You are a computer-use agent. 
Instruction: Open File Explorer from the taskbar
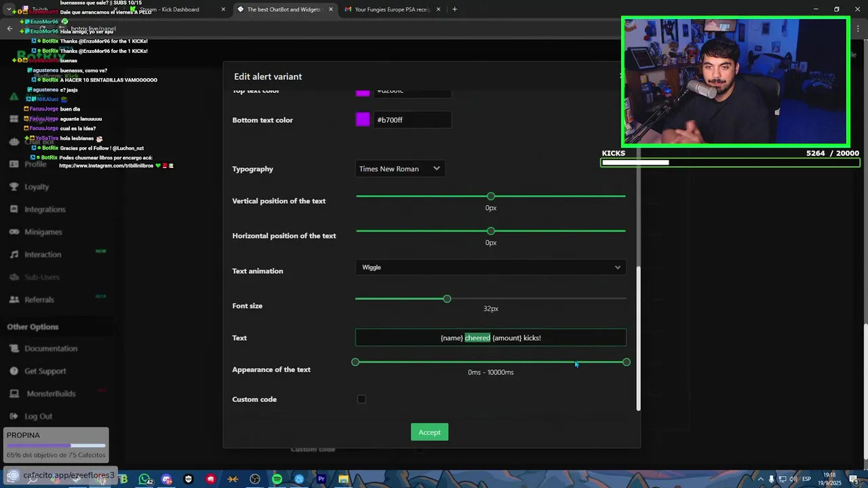[343, 479]
